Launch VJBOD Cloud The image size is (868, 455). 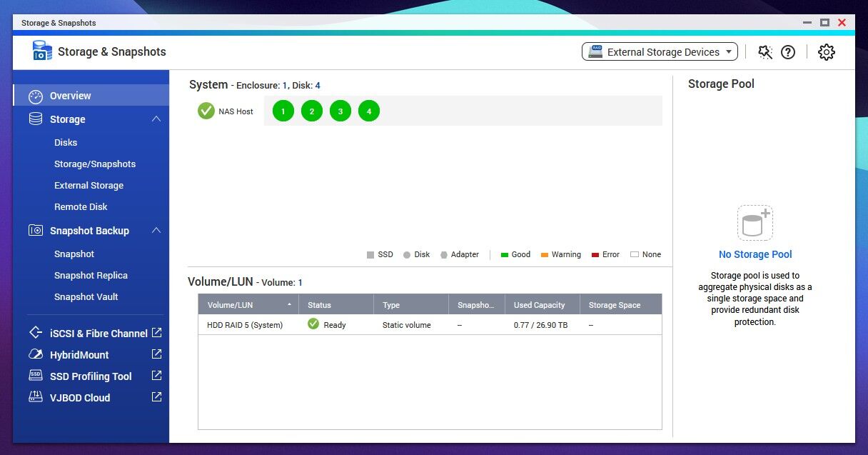(x=80, y=398)
